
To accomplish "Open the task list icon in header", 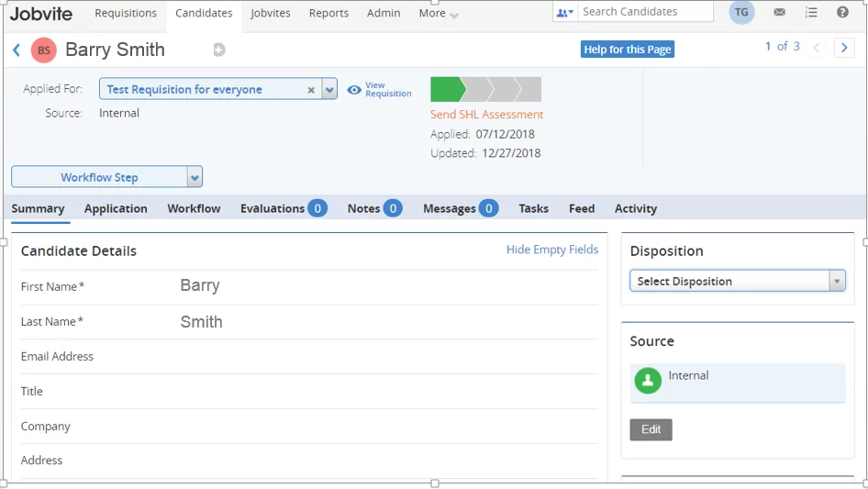I will 811,13.
